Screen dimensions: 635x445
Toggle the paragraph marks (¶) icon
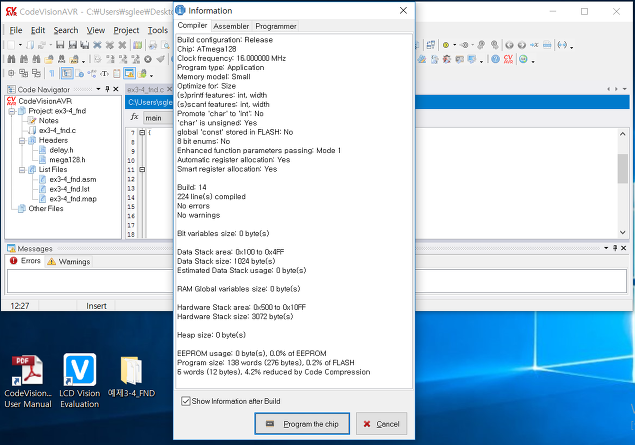51,73
